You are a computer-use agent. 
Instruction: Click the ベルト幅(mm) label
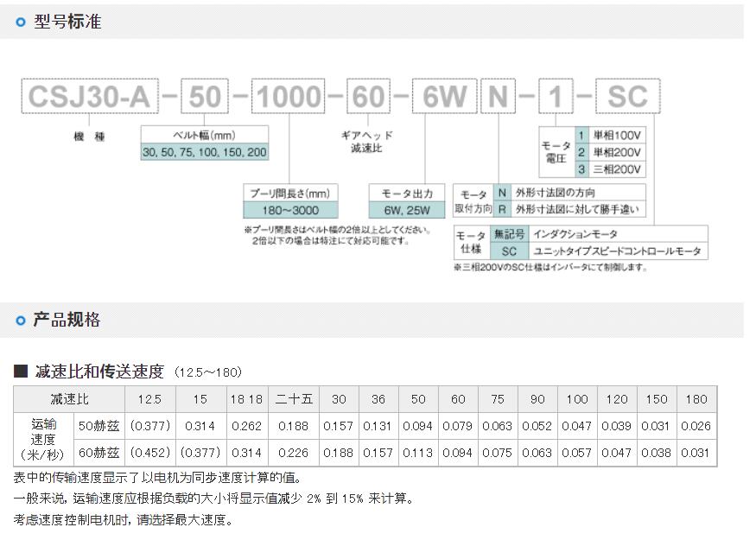pyautogui.click(x=205, y=135)
